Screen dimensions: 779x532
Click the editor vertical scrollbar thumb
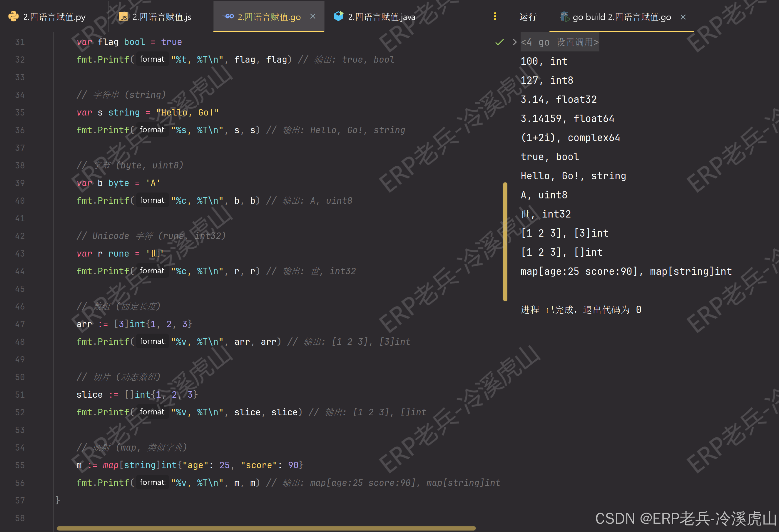pos(505,241)
